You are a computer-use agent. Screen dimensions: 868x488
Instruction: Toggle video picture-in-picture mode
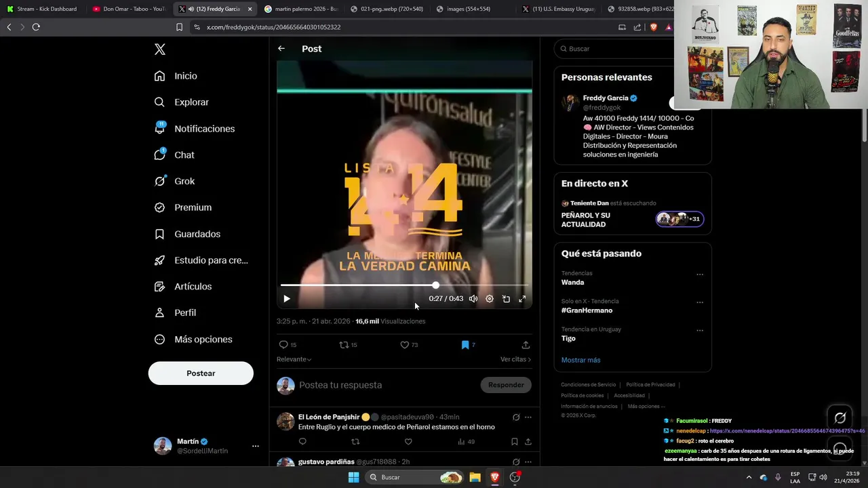506,299
